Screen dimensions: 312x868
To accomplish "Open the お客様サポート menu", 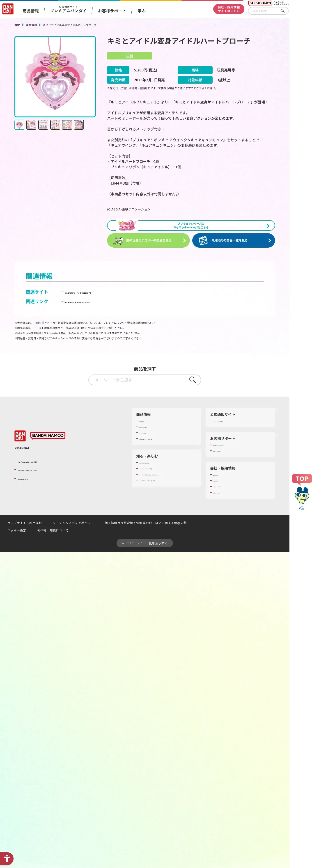I will tap(112, 11).
